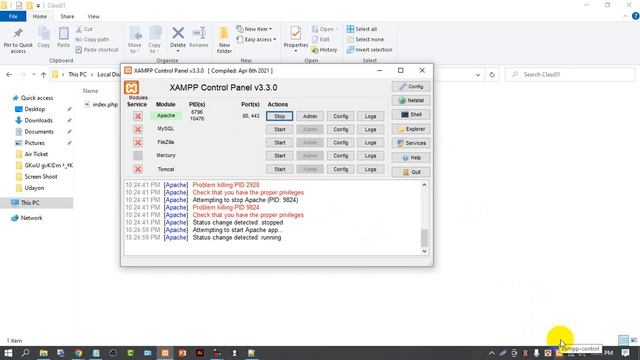Pin to Quick access
The width and height of the screenshot is (640, 360).
(18, 40)
